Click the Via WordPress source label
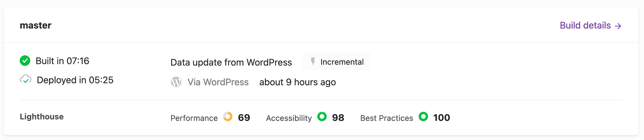Viewport: 644px width, 140px height. [218, 82]
